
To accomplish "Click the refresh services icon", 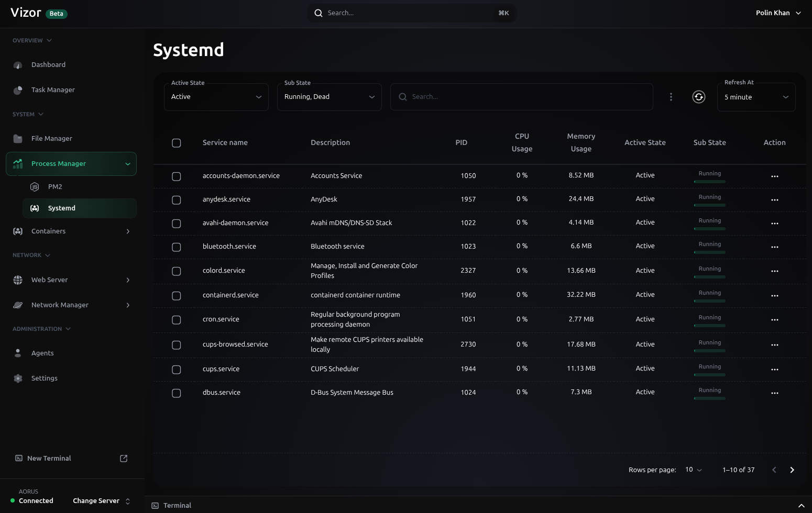I will pos(699,97).
